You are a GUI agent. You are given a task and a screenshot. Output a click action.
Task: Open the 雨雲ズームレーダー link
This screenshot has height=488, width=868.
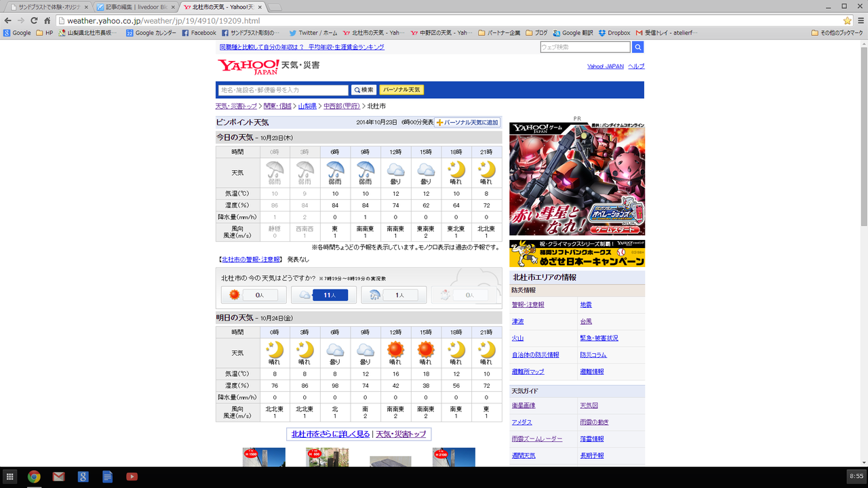[537, 439]
